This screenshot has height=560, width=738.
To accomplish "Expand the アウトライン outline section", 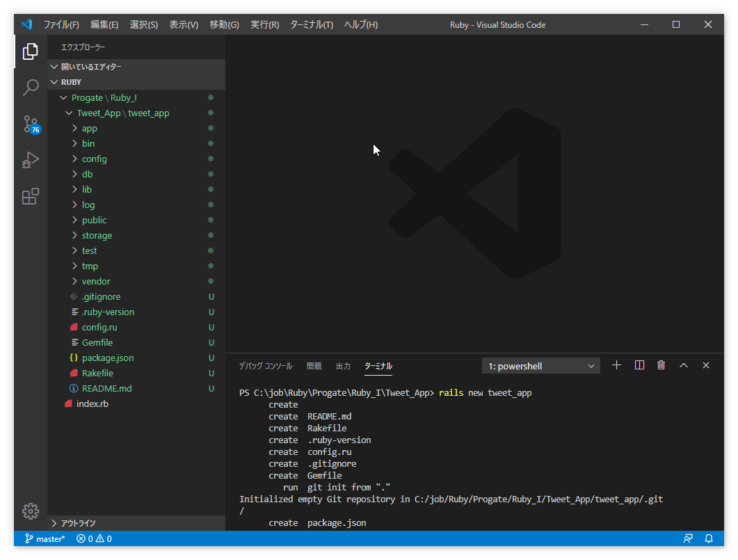I will pos(78,523).
